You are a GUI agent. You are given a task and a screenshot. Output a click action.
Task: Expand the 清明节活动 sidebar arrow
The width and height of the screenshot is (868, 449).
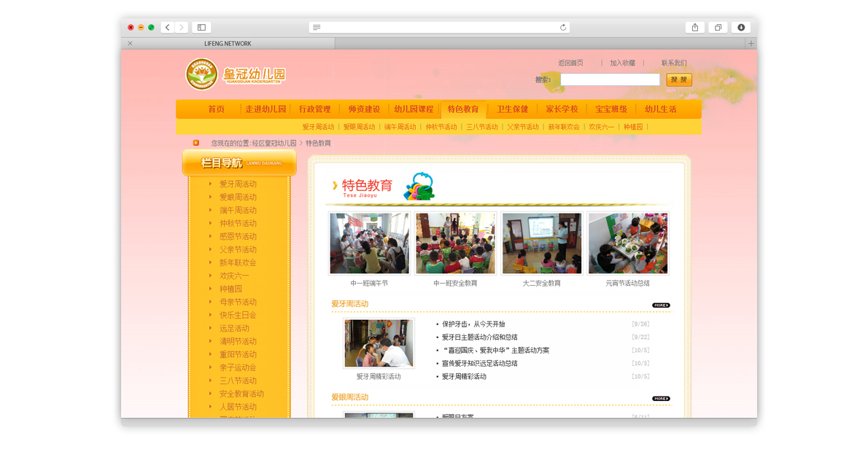pos(210,341)
